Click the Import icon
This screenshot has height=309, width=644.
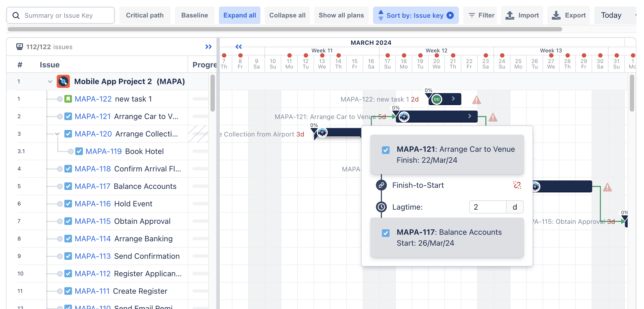pyautogui.click(x=510, y=15)
